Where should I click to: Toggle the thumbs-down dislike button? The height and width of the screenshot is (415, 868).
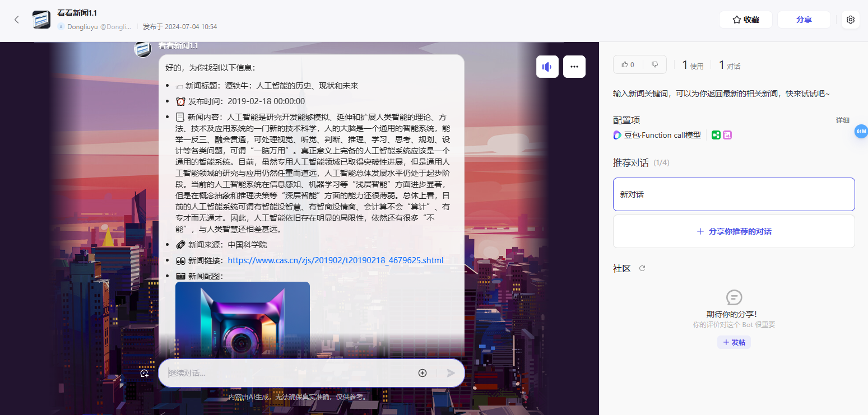tap(655, 64)
